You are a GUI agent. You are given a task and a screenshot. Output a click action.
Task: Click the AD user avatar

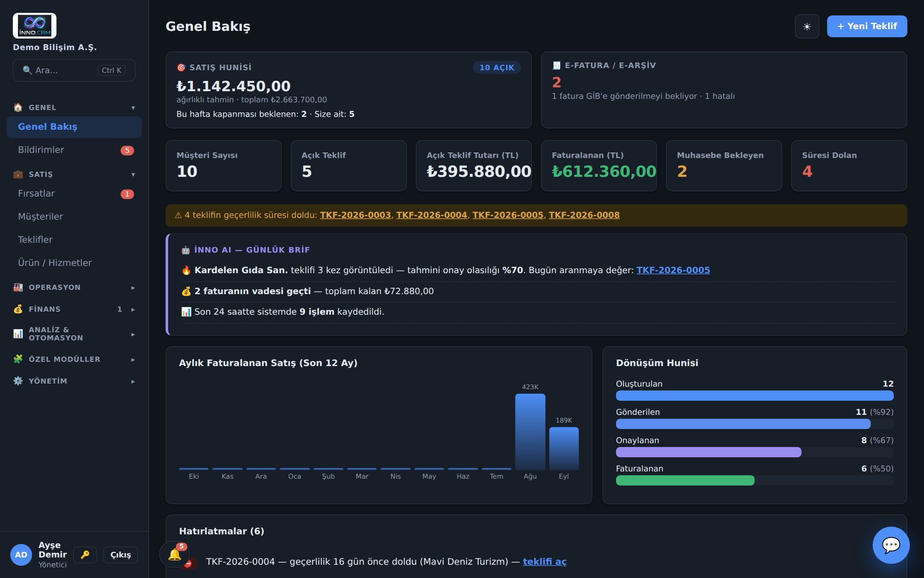pos(21,555)
